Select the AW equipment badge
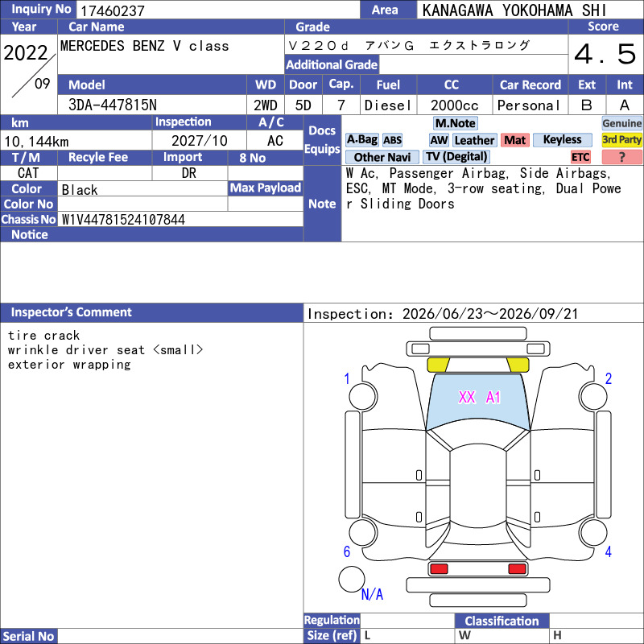644x644 pixels. click(439, 140)
